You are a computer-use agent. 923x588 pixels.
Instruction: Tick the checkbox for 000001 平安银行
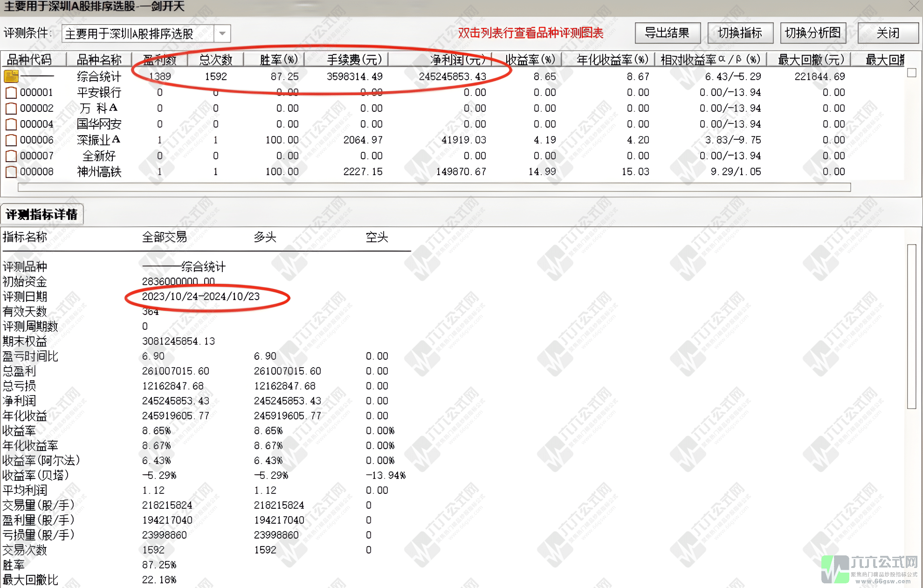coord(11,93)
